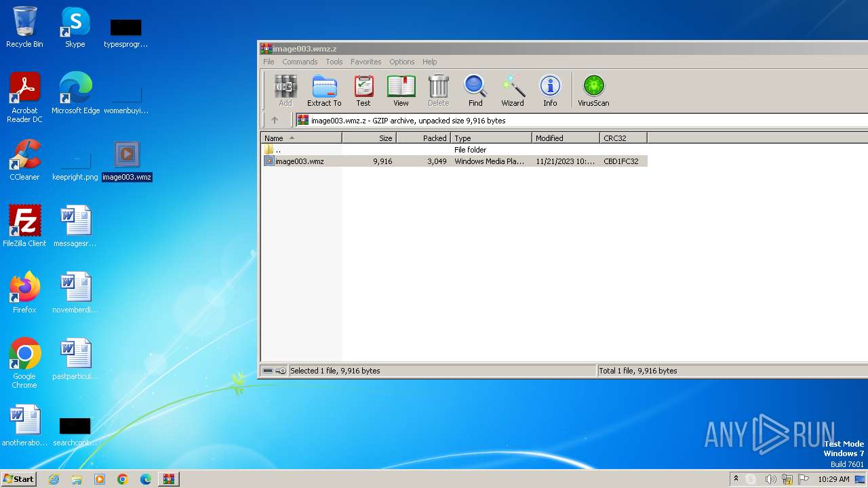This screenshot has height=488, width=868.
Task: Open the File menu
Action: coord(269,62)
